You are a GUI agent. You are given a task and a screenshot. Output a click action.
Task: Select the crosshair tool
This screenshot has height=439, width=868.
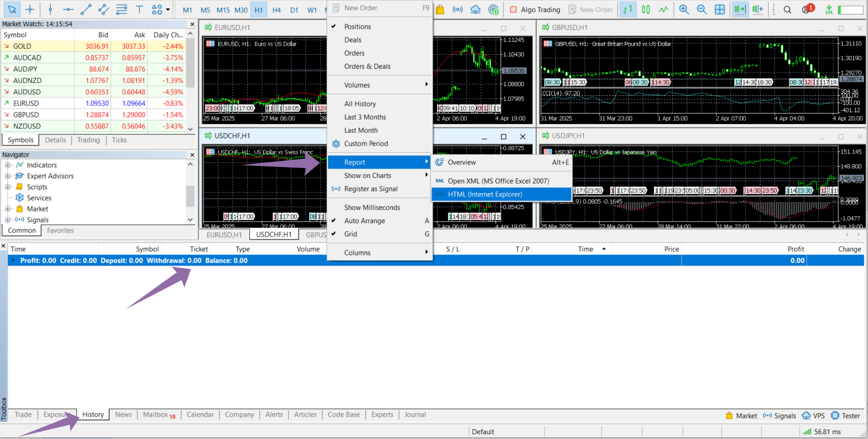pyautogui.click(x=30, y=9)
